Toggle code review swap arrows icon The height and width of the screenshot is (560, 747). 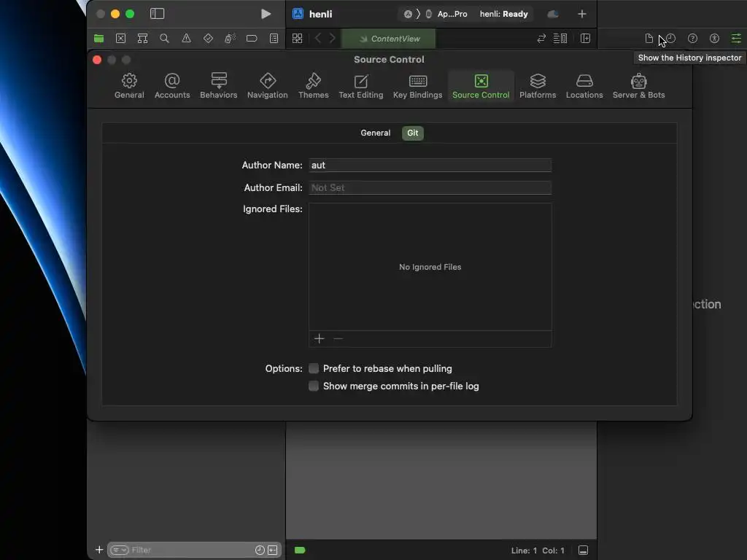pyautogui.click(x=541, y=39)
